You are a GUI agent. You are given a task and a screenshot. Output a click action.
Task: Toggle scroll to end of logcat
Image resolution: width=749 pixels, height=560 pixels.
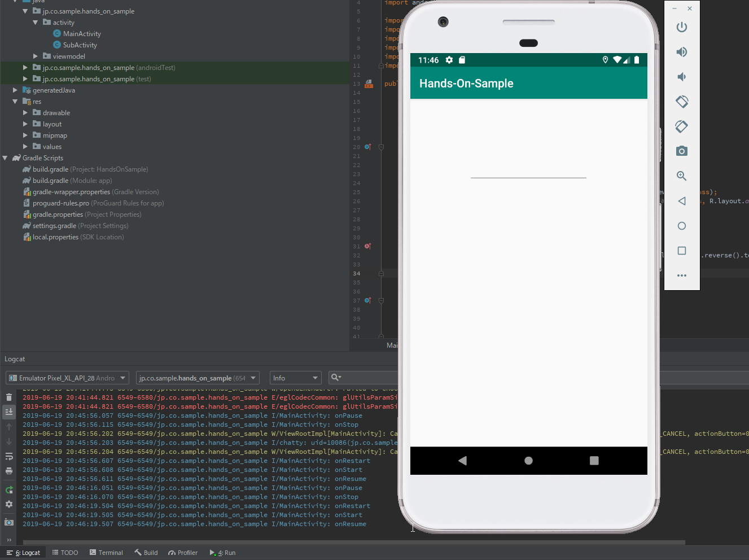coord(9,412)
